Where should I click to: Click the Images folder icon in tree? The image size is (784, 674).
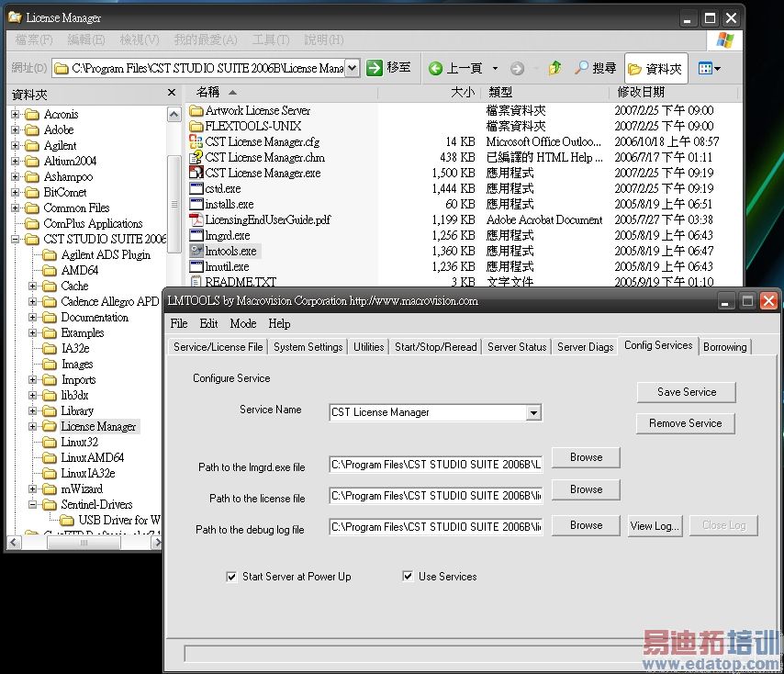tap(50, 364)
